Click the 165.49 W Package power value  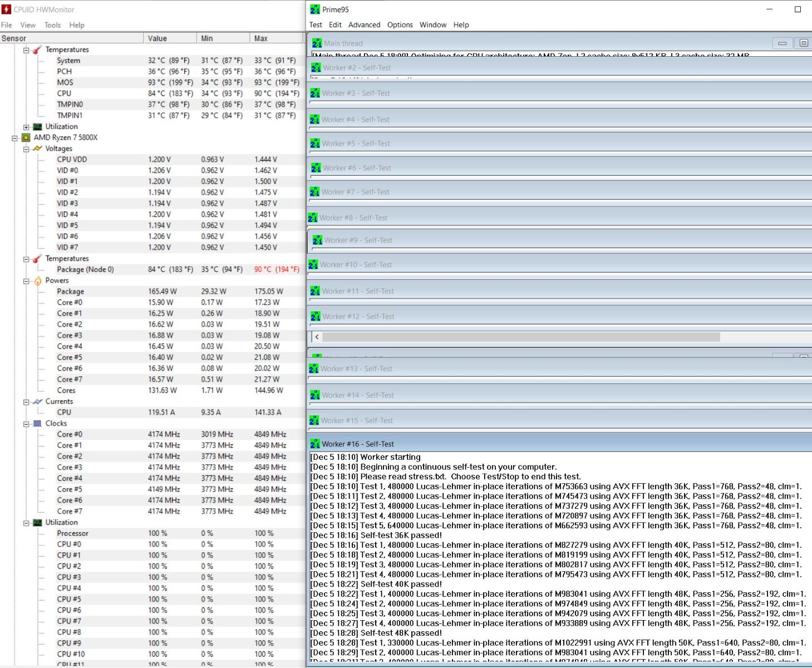point(163,291)
